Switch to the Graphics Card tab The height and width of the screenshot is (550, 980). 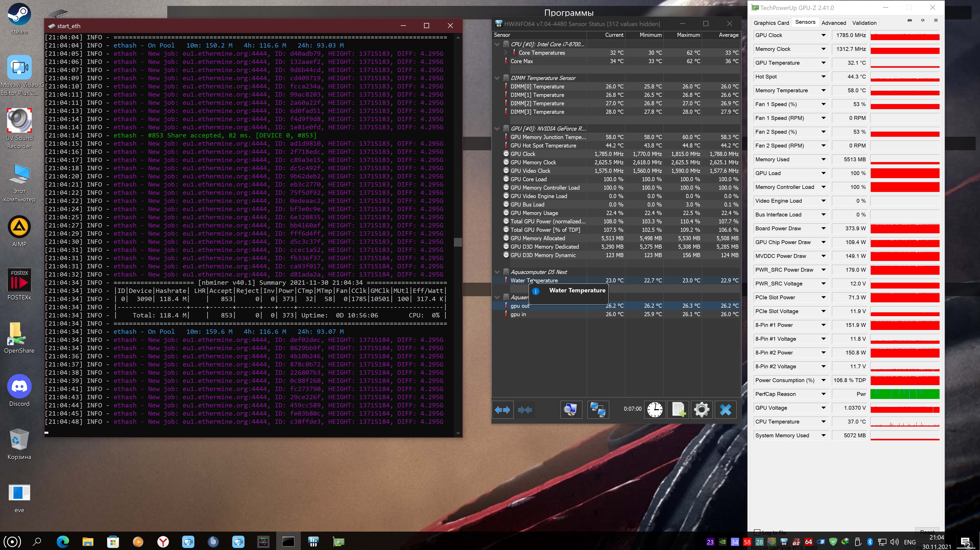(x=771, y=23)
